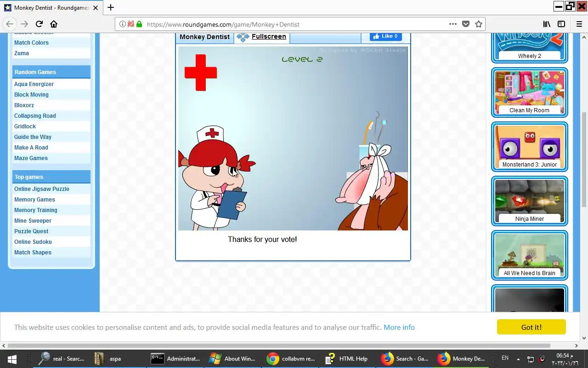Screen dimensions: 588x368
Task: Open Match Colors game link
Action: (31, 42)
